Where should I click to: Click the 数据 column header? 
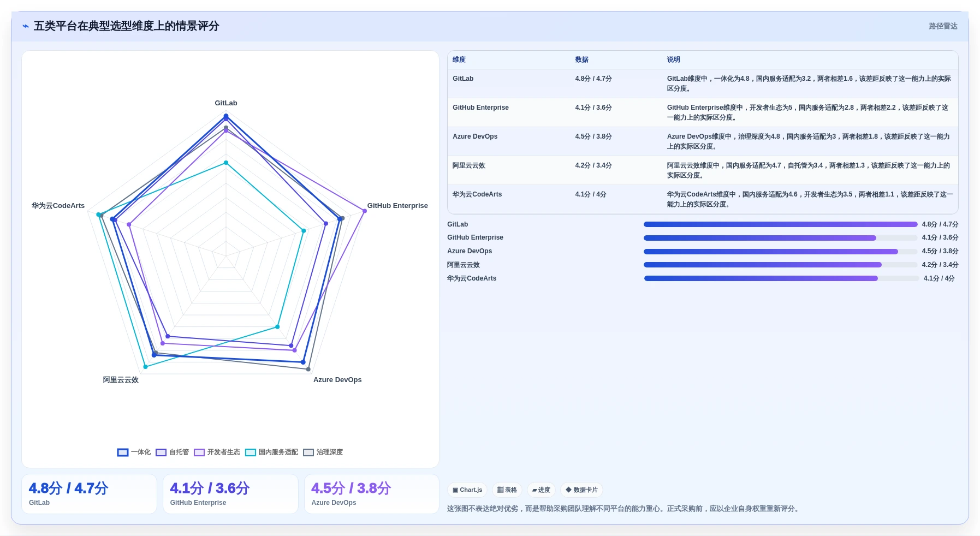tap(581, 59)
